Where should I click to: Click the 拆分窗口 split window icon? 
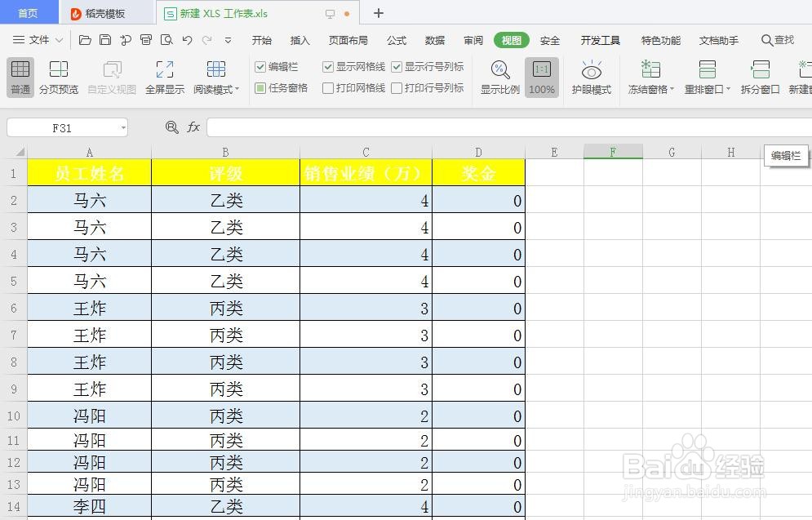(x=760, y=78)
